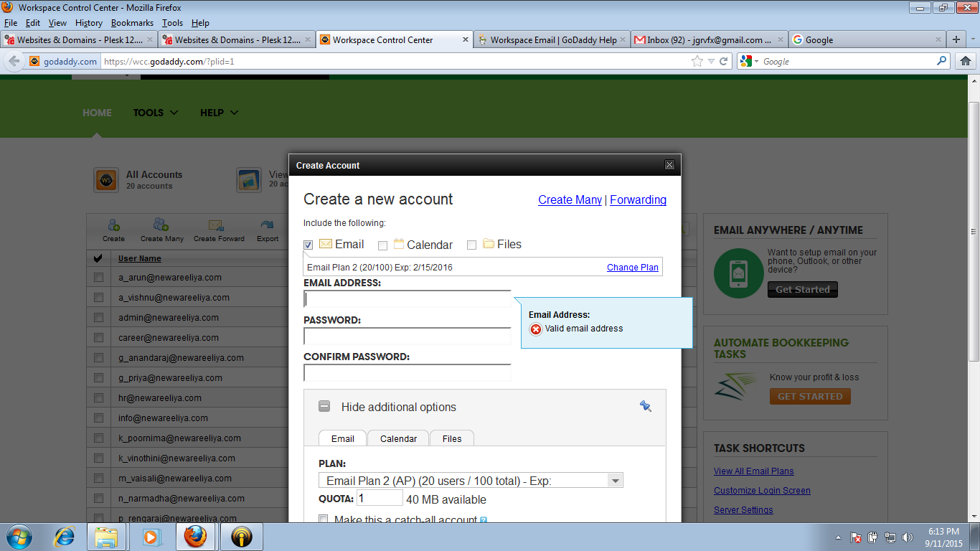
Task: Switch to Firefox on the taskbar
Action: (x=195, y=537)
